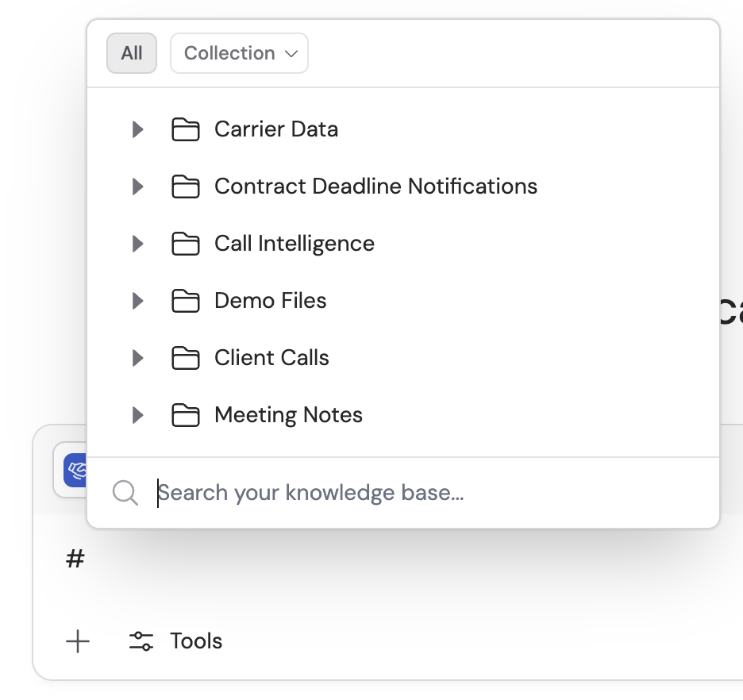Open the Tools menu
The height and width of the screenshot is (700, 743).
pyautogui.click(x=195, y=641)
